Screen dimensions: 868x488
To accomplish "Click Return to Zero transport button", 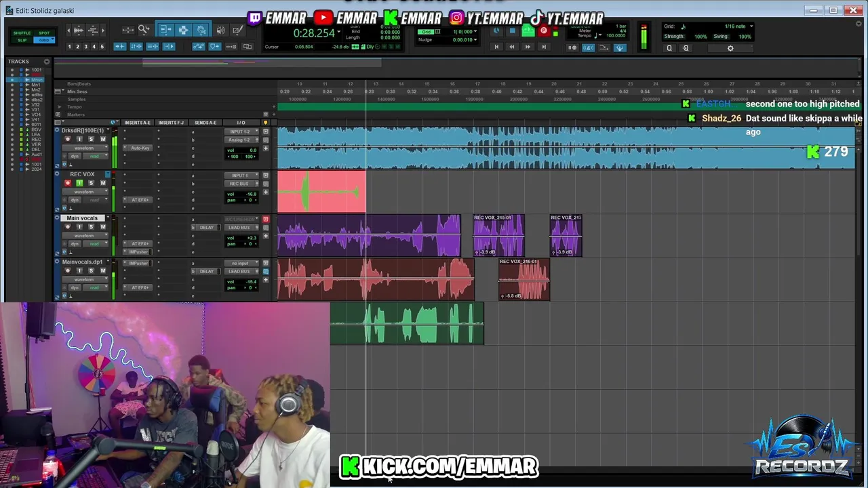I will [x=496, y=47].
